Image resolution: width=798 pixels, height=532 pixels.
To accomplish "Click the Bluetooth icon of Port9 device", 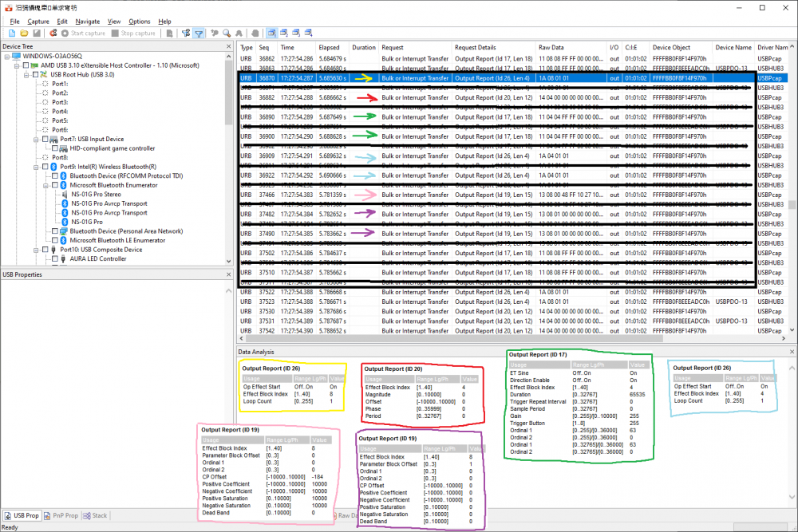I will [54, 167].
